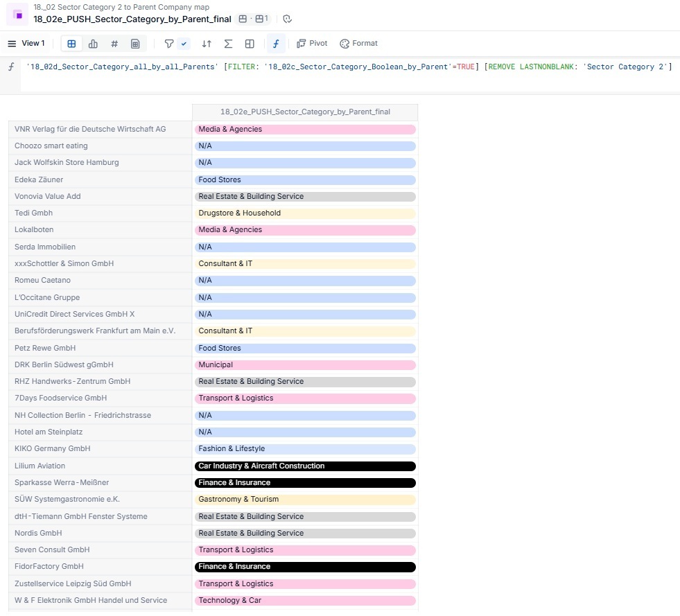Click Fashion & Lifestyle cell for KIKO Germany
This screenshot has width=680, height=616.
point(305,449)
